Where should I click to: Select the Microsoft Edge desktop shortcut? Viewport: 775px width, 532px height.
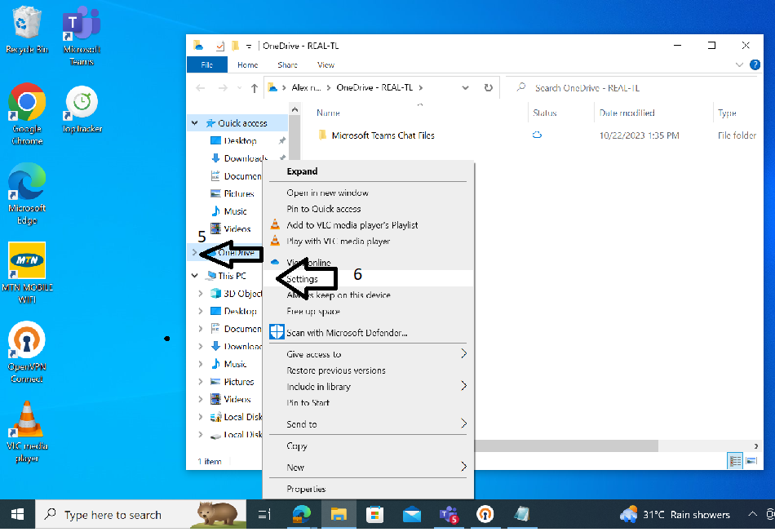click(27, 194)
